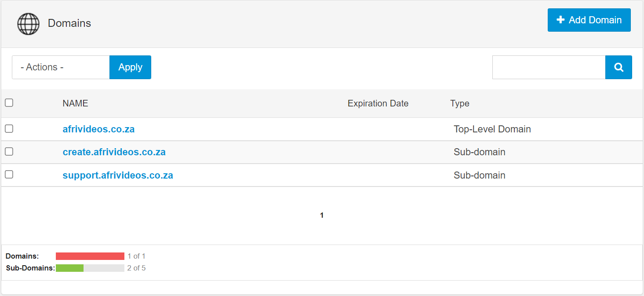
Task: Open the support.afrivideos.co.za link
Action: [118, 175]
